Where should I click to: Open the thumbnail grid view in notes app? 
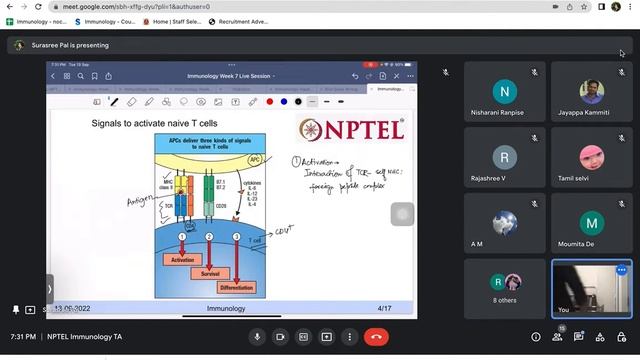tap(67, 76)
